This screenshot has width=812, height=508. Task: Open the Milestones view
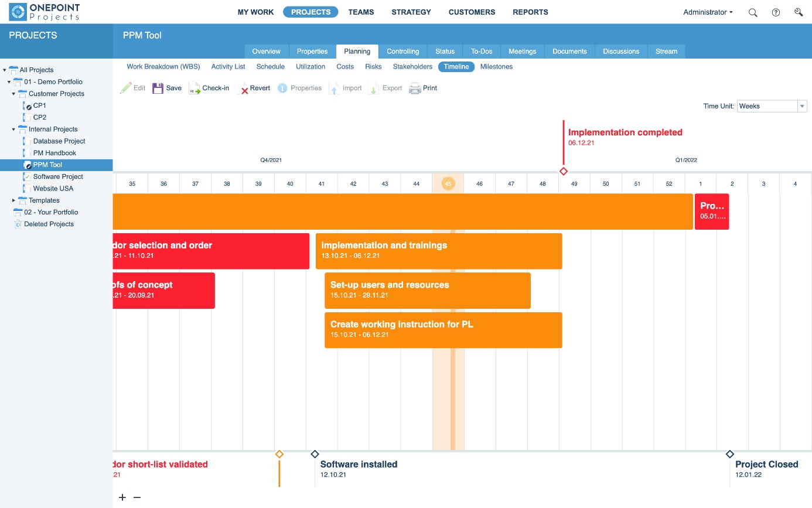(x=496, y=67)
